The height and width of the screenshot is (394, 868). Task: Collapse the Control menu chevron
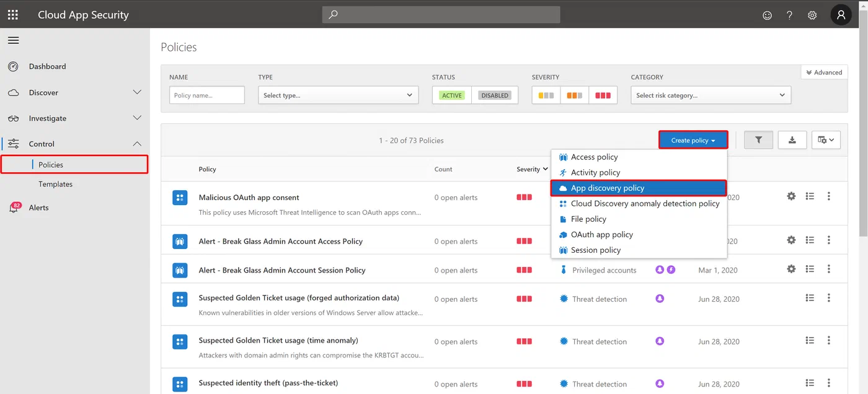[x=138, y=144]
